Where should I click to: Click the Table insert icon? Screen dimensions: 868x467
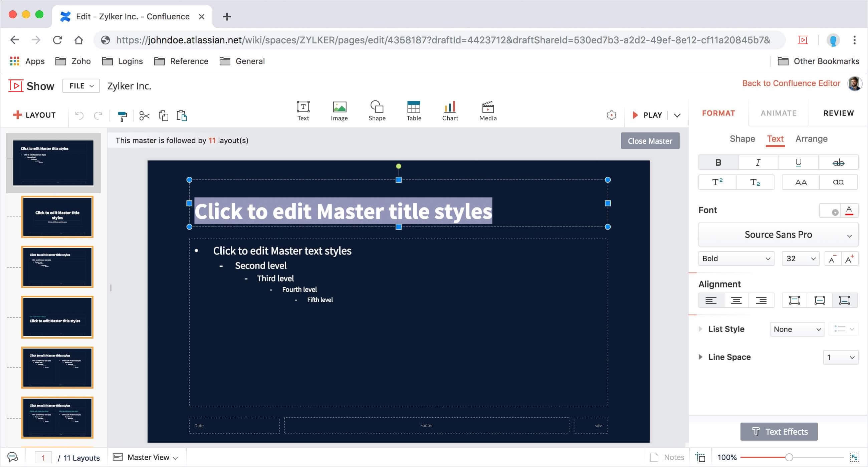pyautogui.click(x=413, y=111)
